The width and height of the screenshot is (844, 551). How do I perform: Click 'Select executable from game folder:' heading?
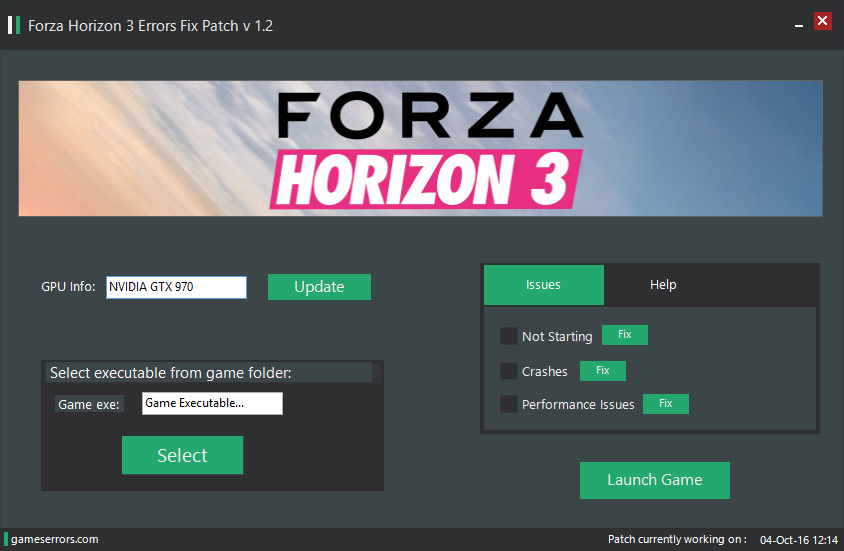pos(171,373)
